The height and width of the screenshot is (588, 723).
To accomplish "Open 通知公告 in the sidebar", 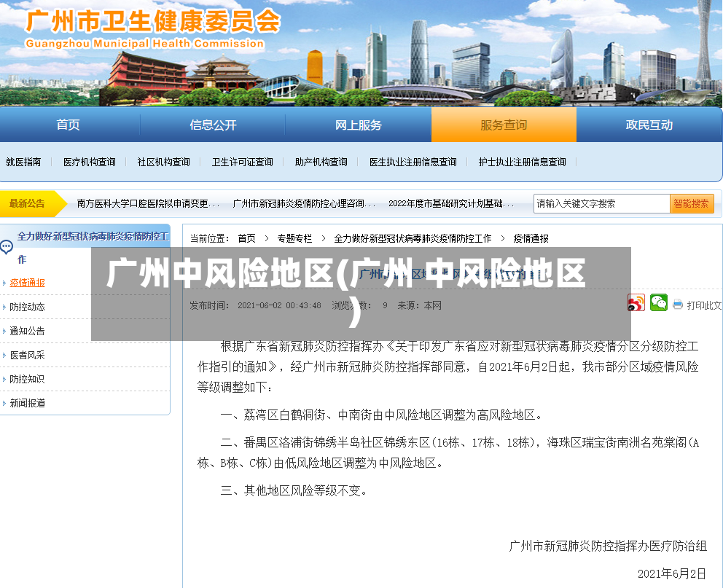I will tap(27, 331).
